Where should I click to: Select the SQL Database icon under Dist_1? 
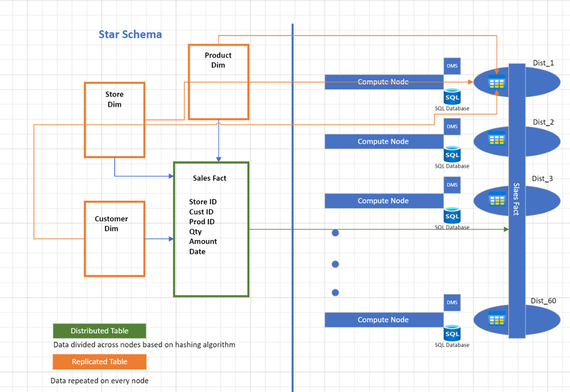click(x=452, y=97)
